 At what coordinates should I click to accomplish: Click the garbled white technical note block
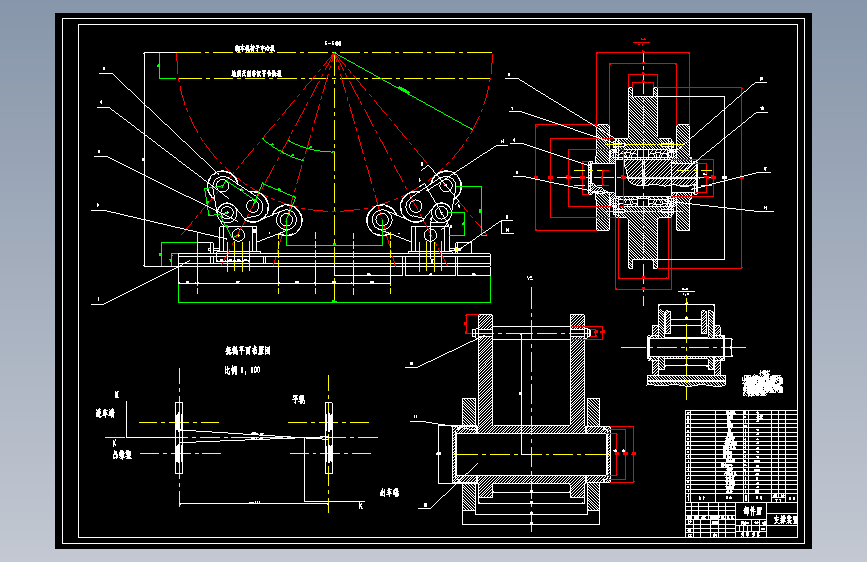coord(762,383)
